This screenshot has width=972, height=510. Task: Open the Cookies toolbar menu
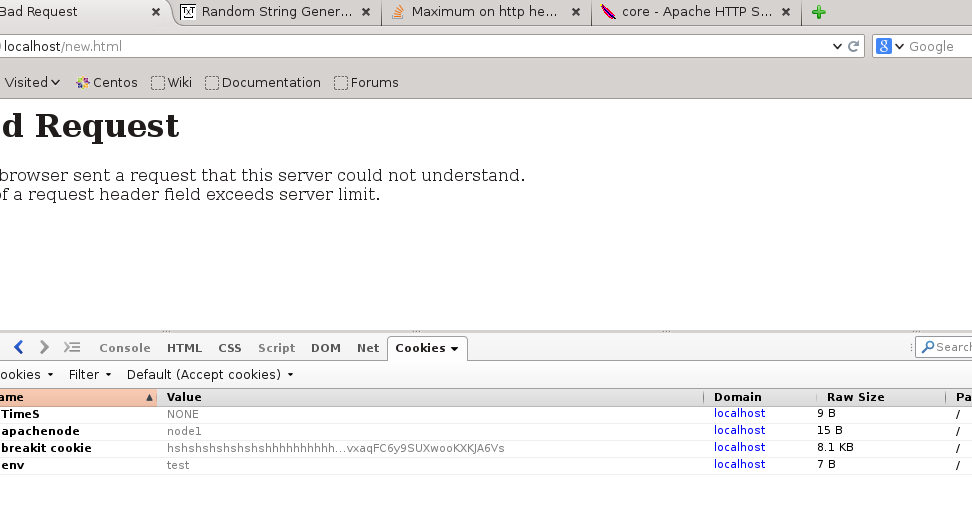27,374
